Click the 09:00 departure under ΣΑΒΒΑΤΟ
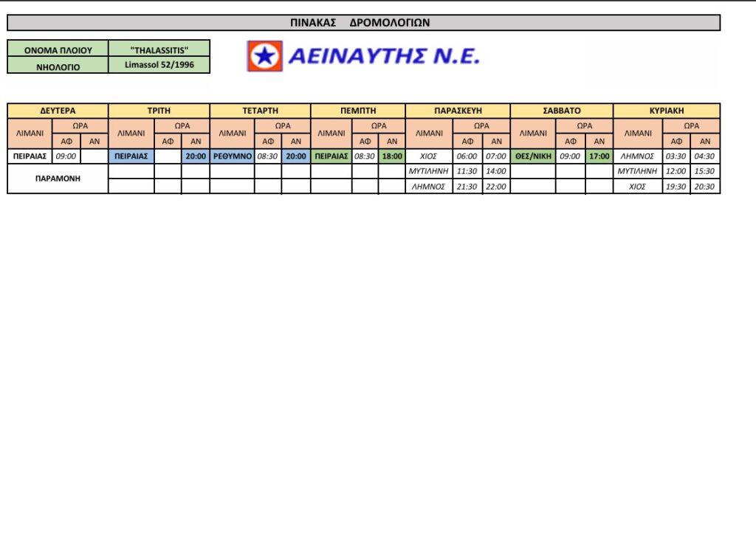The height and width of the screenshot is (537, 756). pyautogui.click(x=570, y=156)
